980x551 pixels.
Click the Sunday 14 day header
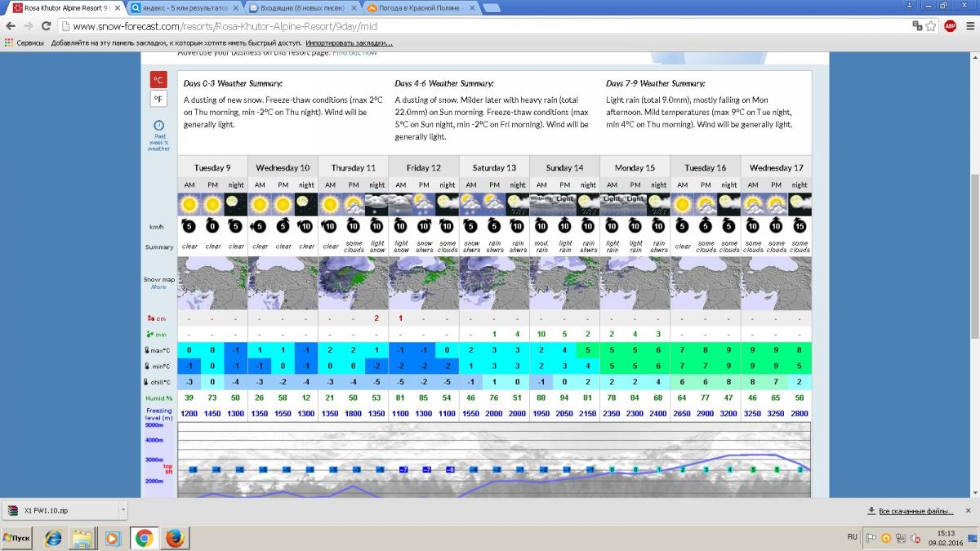(x=565, y=167)
